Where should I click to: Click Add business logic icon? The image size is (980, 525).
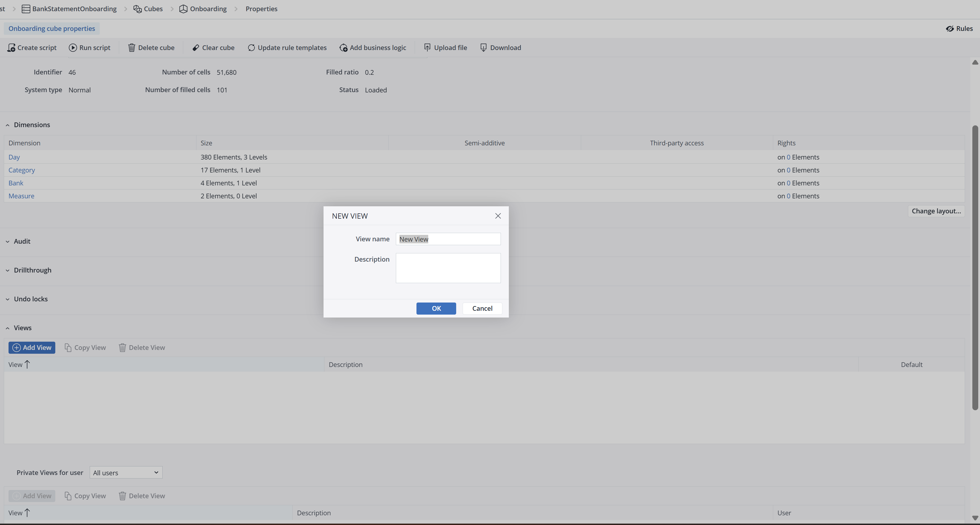point(343,48)
